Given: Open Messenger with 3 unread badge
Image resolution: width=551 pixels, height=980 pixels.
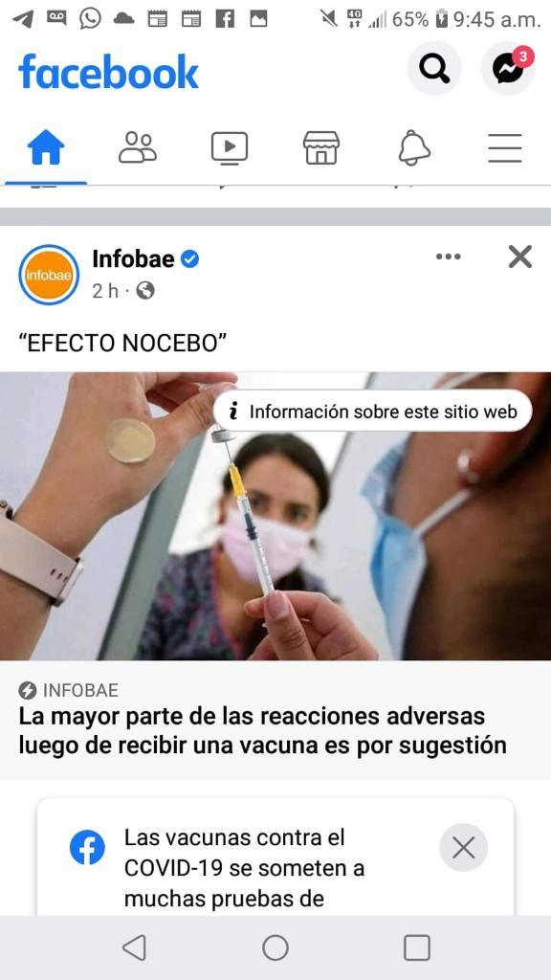Looking at the screenshot, I should click(507, 69).
